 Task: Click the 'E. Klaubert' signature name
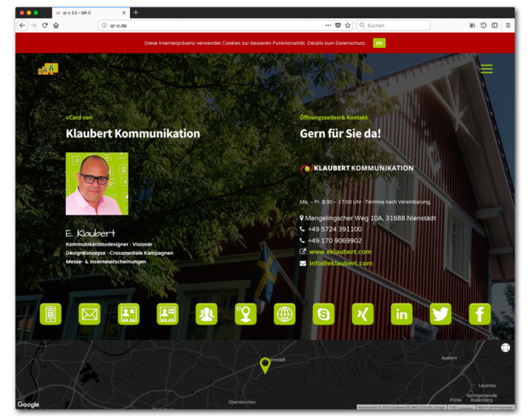[90, 233]
